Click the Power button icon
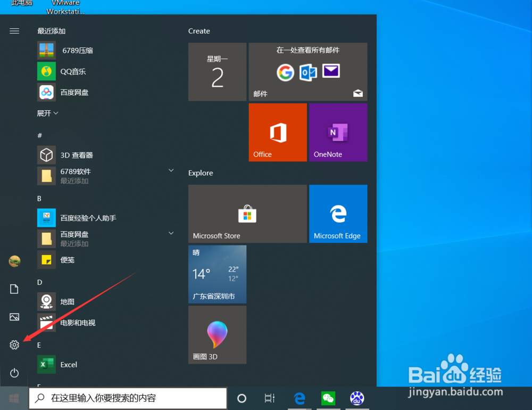The width and height of the screenshot is (532, 410). pyautogui.click(x=14, y=373)
